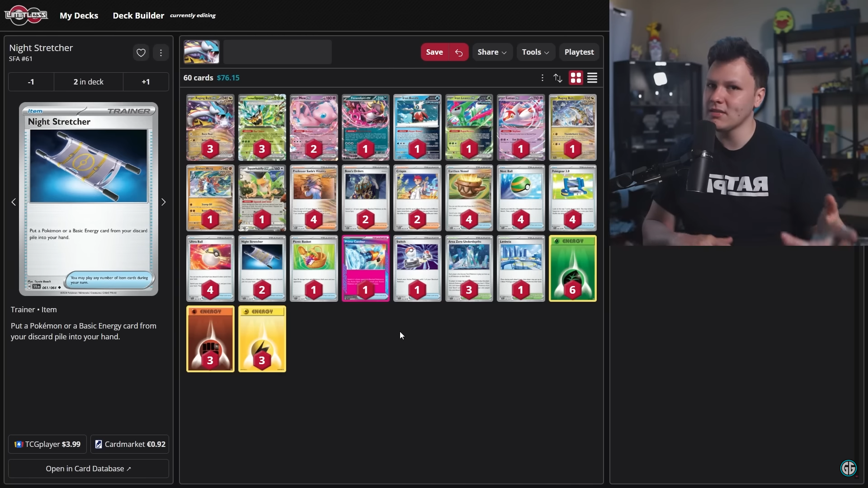868x488 pixels.
Task: Click the Limitless logo
Action: point(26,15)
